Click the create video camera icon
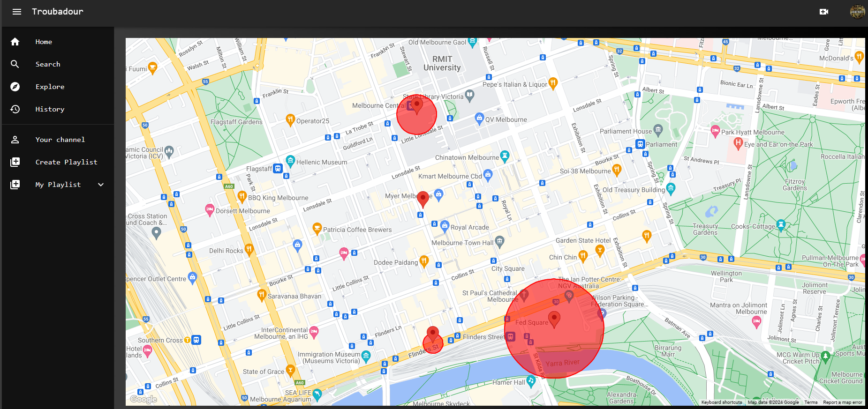This screenshot has height=409, width=868. click(x=824, y=12)
